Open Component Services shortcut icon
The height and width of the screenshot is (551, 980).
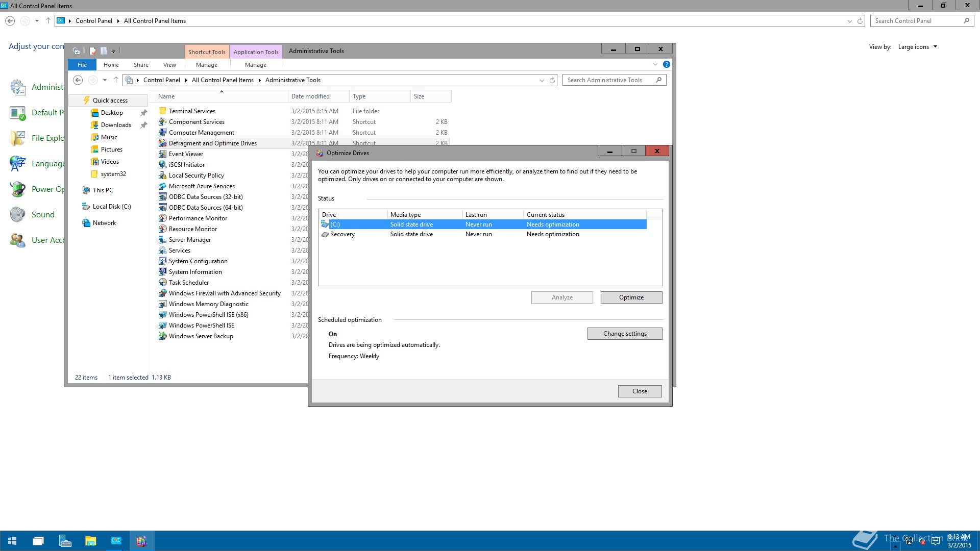coord(162,121)
